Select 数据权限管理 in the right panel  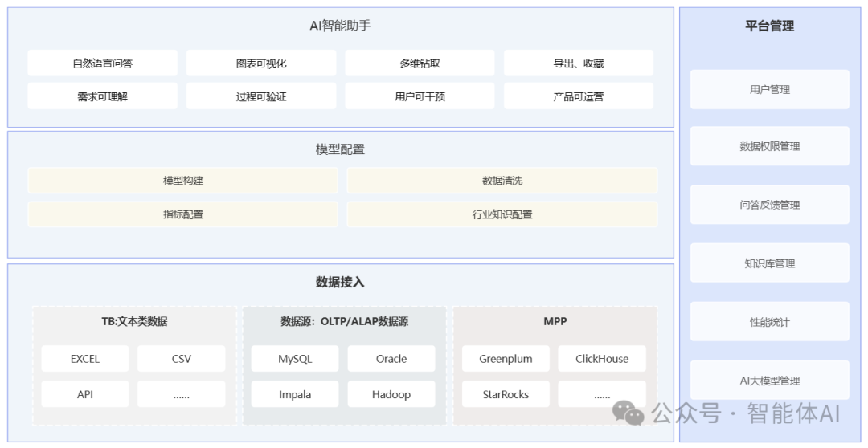[769, 147]
